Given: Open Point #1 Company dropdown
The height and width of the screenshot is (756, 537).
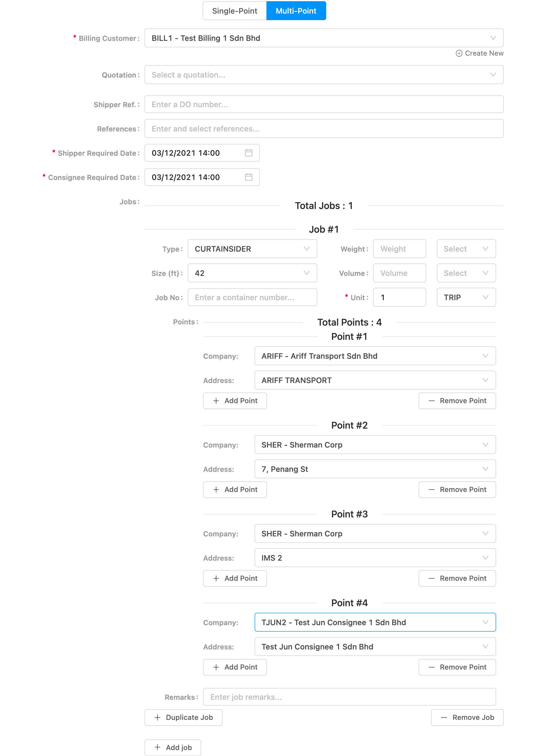Looking at the screenshot, I should 375,356.
